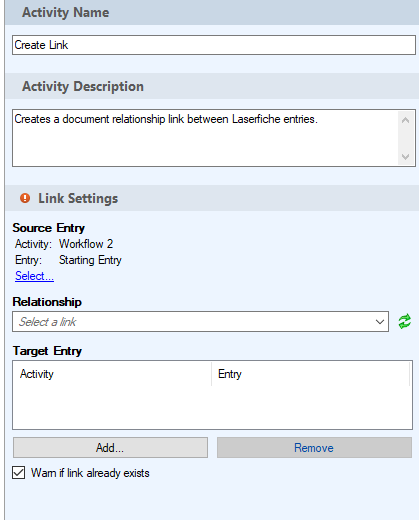The image size is (419, 520).
Task: Click the Add... button
Action: point(110,448)
